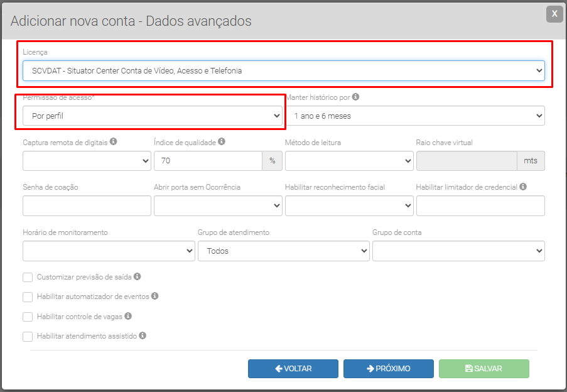Click info icon next to Habilitar controle de vagas
The image size is (567, 392).
[x=128, y=316]
